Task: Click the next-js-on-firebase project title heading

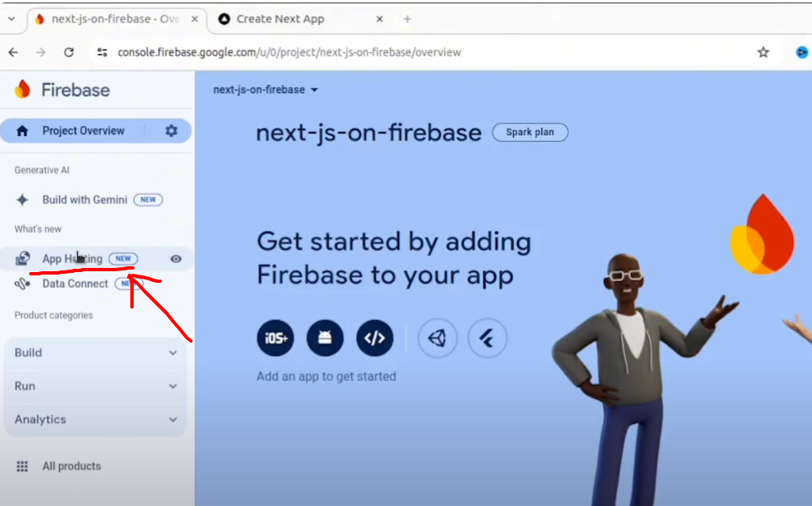Action: point(369,133)
